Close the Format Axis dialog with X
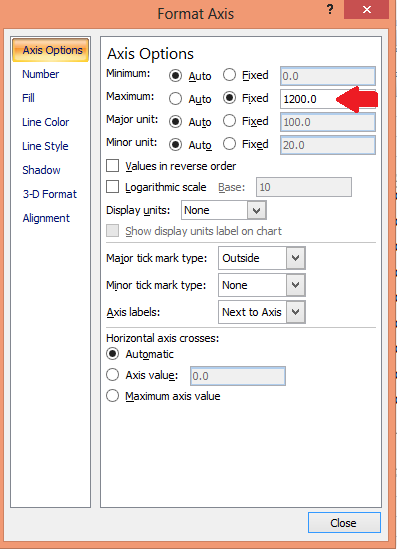Viewport: 397px width, 549px height. [367, 9]
